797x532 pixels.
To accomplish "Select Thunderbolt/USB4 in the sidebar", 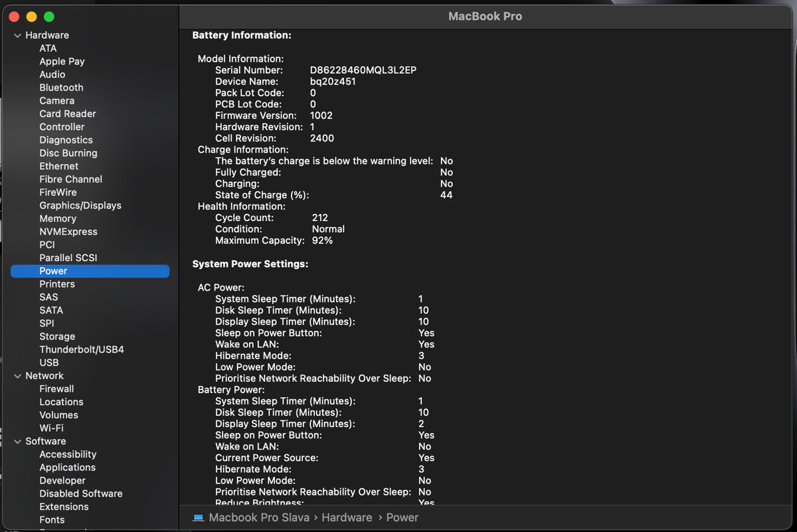I will pos(82,349).
